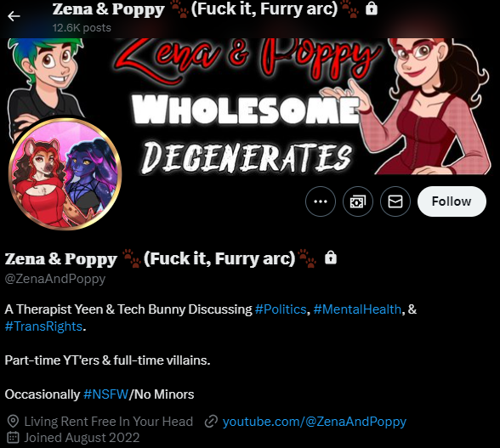Follow the Zena & Poppy account

452,201
